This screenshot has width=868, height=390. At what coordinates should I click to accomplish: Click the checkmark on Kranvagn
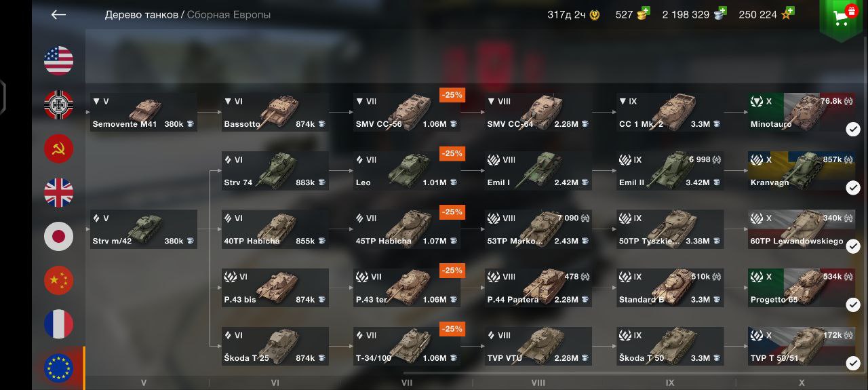coord(853,188)
